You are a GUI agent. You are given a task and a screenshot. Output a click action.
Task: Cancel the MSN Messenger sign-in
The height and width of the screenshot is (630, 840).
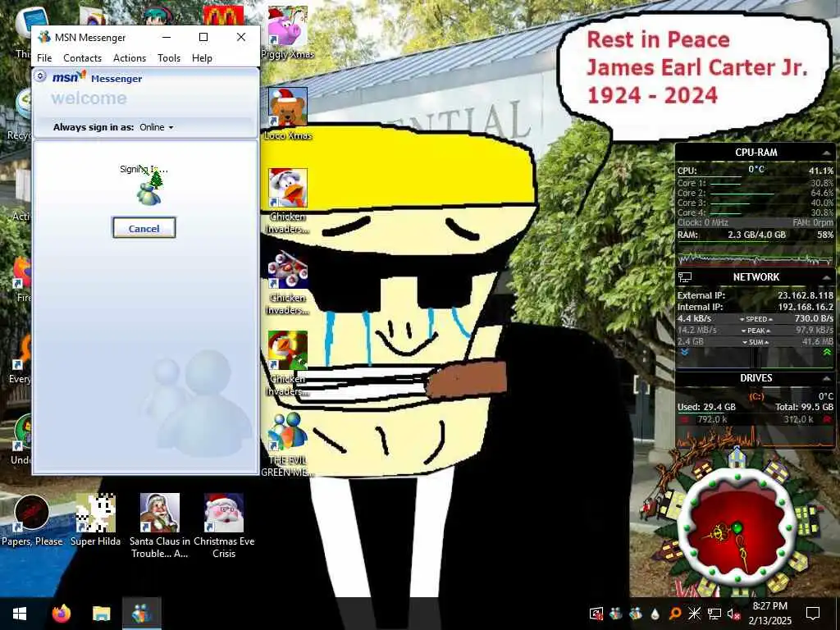click(144, 228)
